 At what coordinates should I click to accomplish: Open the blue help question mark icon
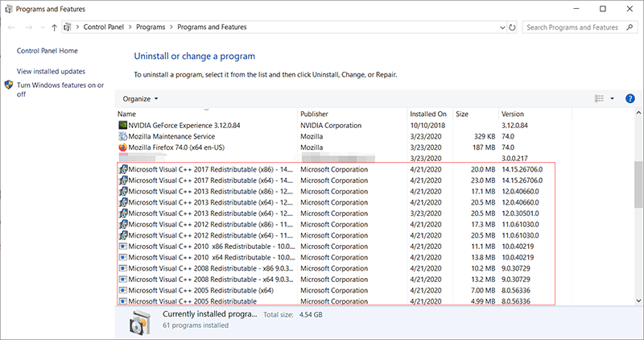point(630,98)
